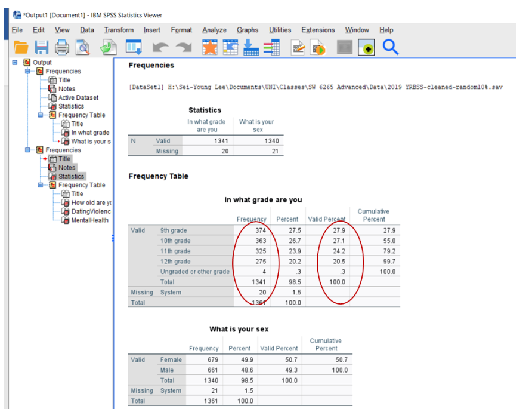Open the Utilities menu
Viewport: 532px width, 409px height.
280,30
